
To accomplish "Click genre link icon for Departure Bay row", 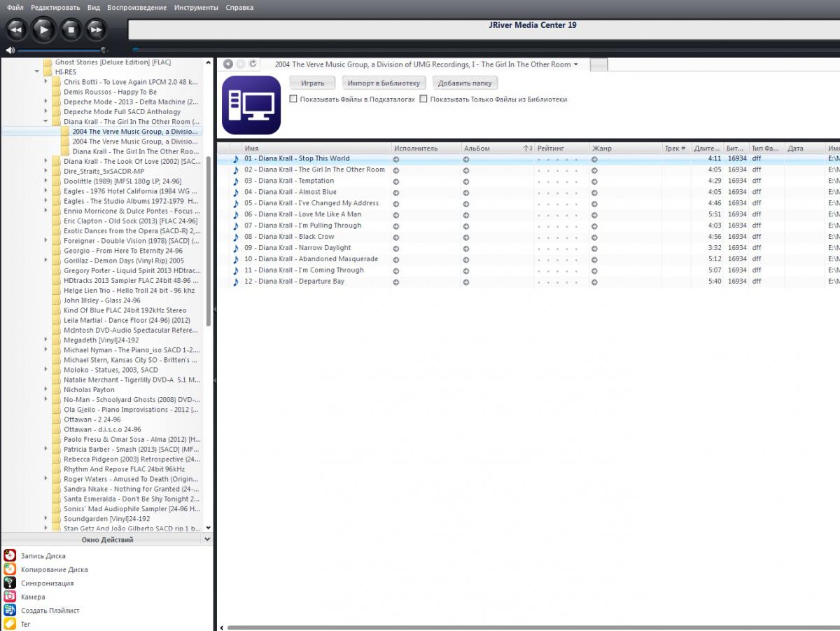I will point(594,282).
